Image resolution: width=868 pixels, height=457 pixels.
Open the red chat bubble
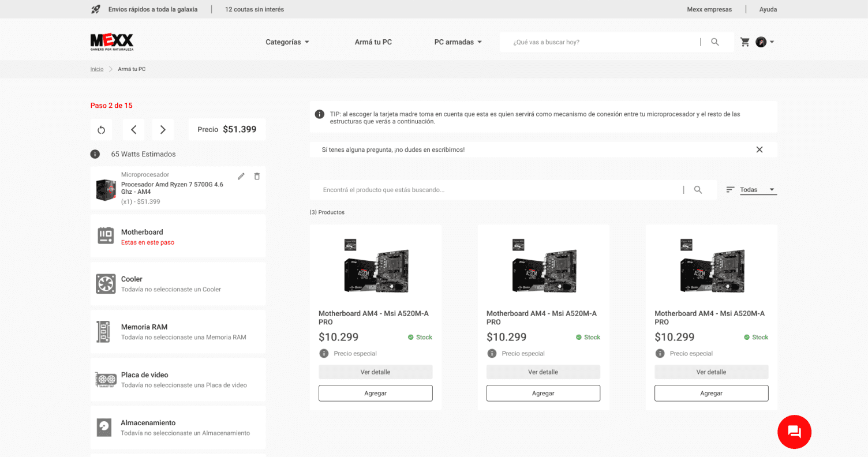(x=794, y=432)
